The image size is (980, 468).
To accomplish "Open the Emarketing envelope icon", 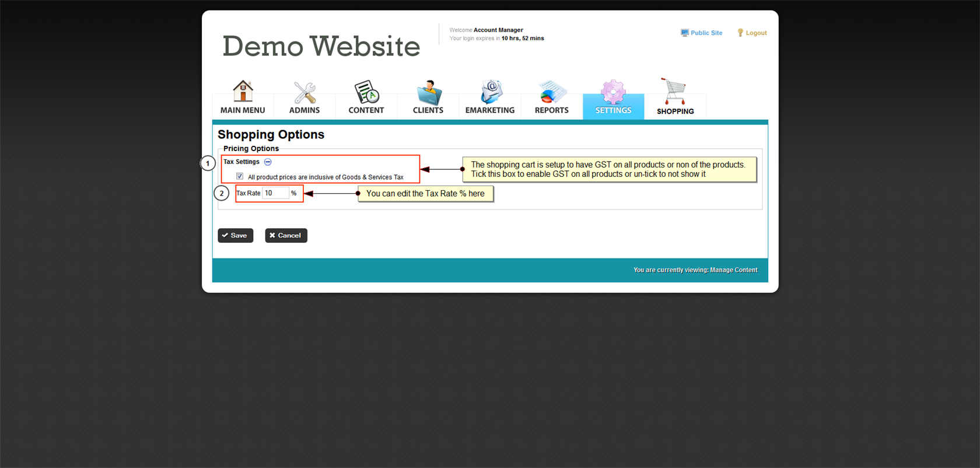I will click(x=490, y=92).
